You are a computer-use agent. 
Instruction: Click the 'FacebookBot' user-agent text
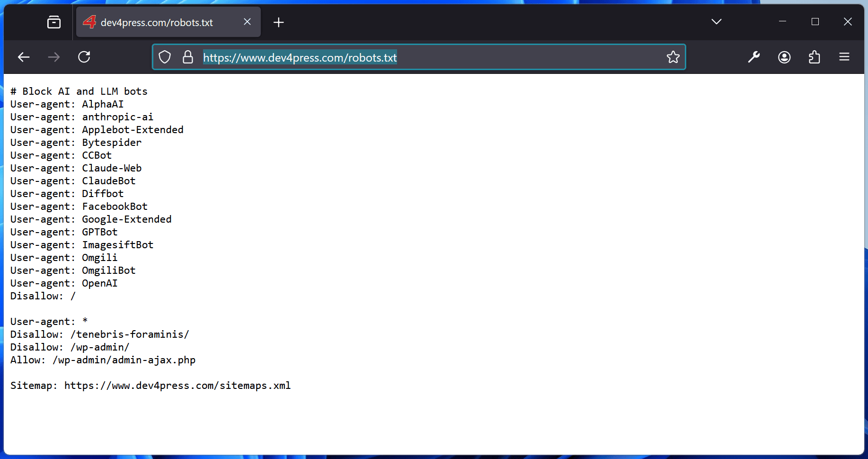[x=115, y=207]
